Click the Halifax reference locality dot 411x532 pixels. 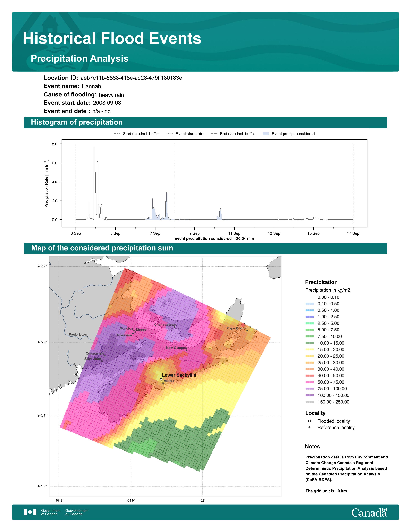pyautogui.click(x=163, y=383)
